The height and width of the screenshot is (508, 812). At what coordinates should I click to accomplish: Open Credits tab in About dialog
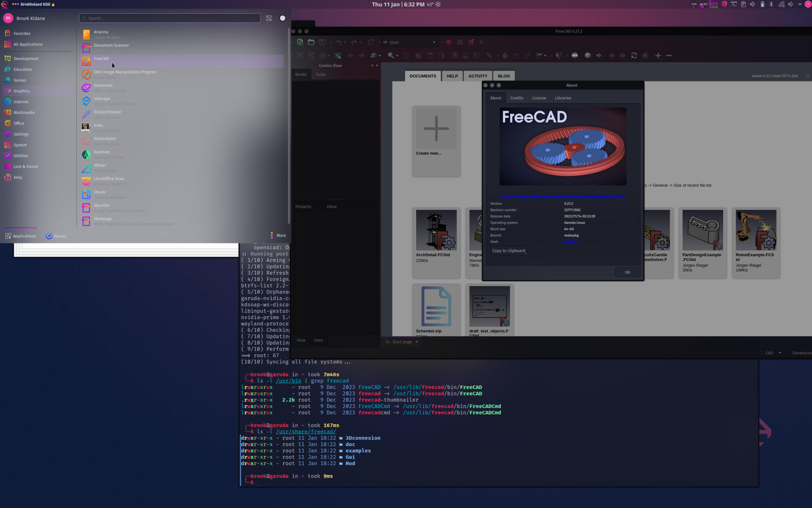click(x=516, y=98)
